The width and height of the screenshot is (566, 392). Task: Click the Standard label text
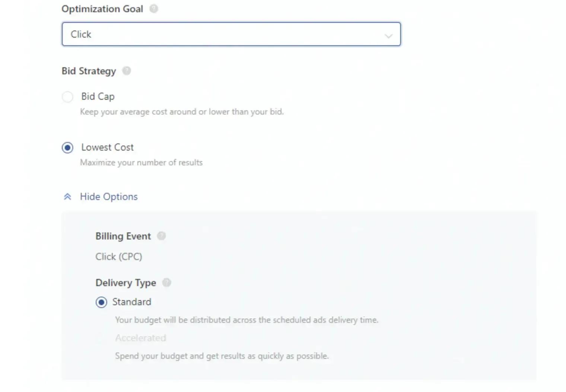pos(132,302)
